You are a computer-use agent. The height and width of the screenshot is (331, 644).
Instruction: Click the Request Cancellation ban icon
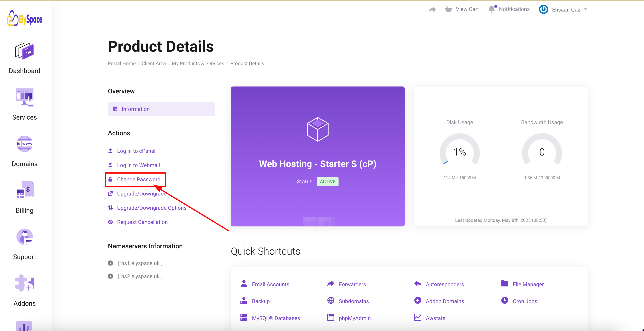click(x=110, y=222)
